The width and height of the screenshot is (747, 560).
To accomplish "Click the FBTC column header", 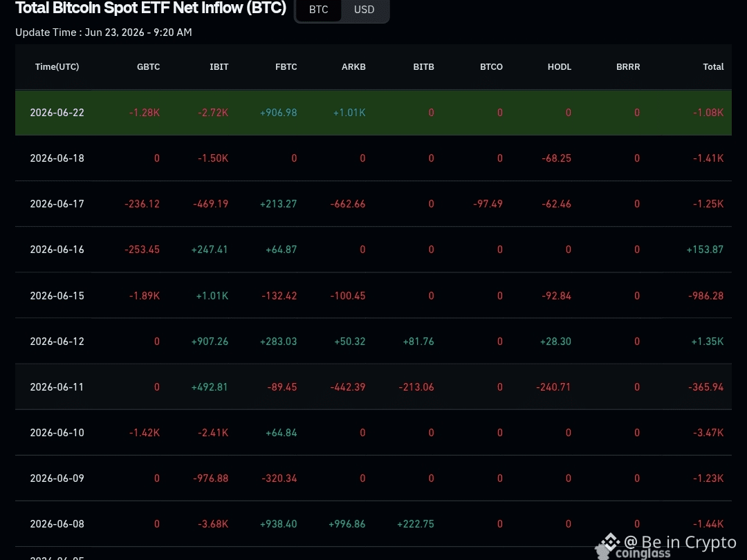I will 286,66.
